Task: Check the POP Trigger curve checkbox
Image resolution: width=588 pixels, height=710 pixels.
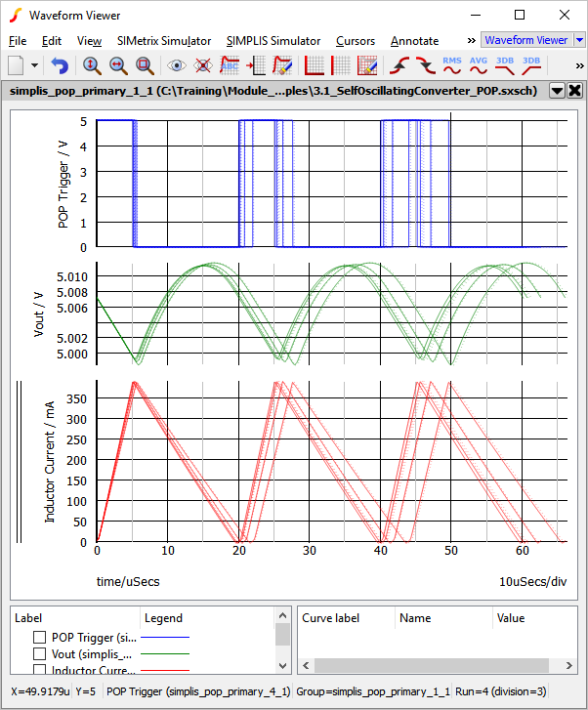Action: pos(40,637)
